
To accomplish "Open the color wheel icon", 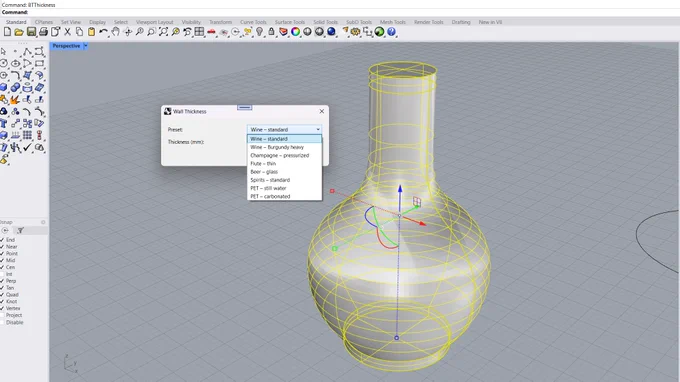I will [x=295, y=32].
